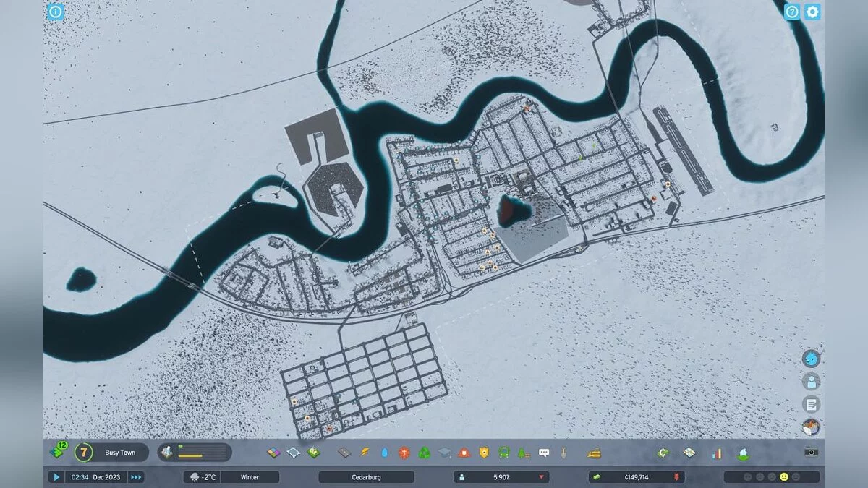Open the Transportation bus menu
868x488 pixels.
[x=503, y=453]
